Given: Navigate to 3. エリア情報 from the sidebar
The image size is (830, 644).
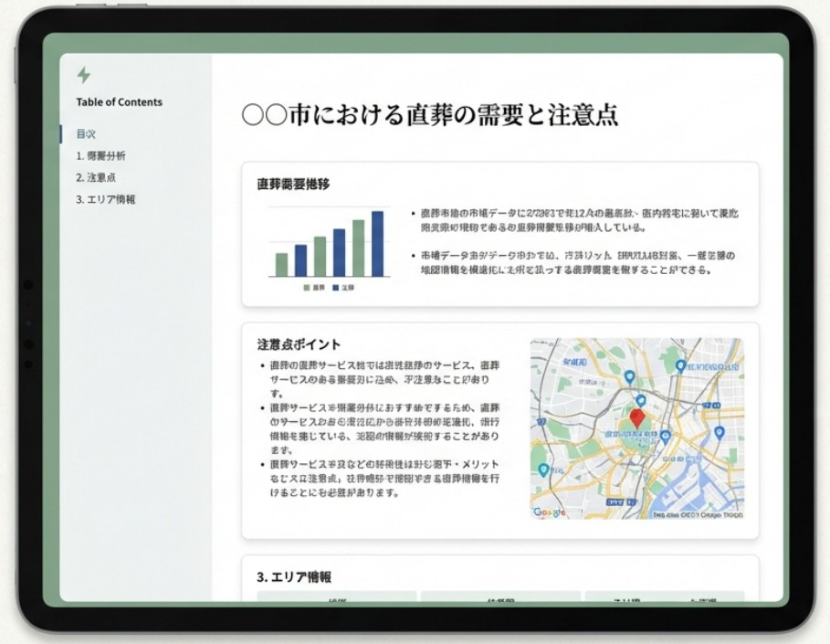Looking at the screenshot, I should (x=106, y=200).
